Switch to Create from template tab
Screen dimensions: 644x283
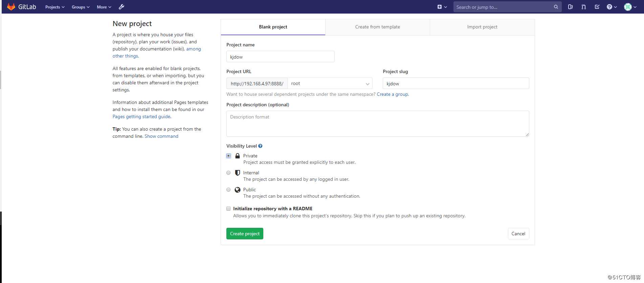pos(377,27)
